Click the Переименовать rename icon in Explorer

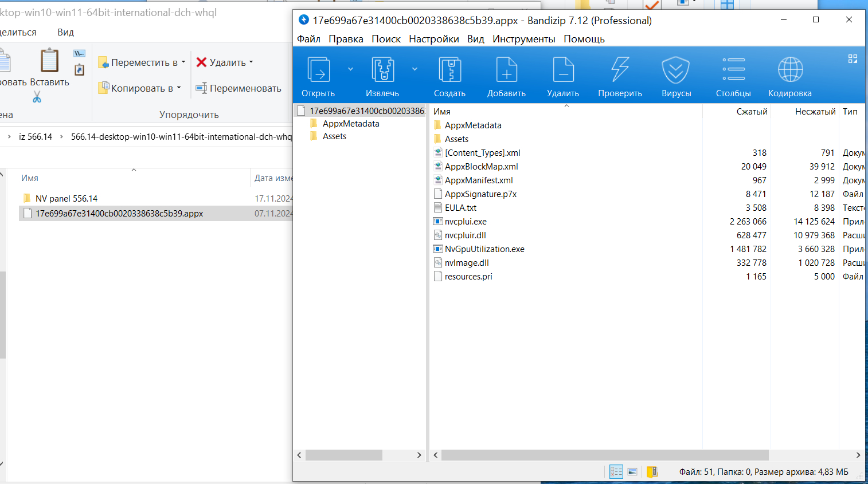coord(201,88)
